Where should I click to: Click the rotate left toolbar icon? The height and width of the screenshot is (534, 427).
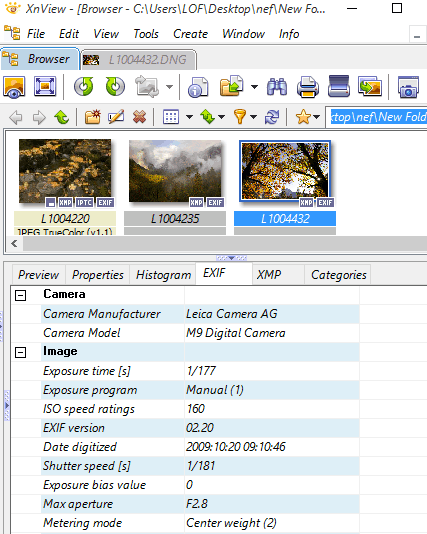[x=83, y=87]
